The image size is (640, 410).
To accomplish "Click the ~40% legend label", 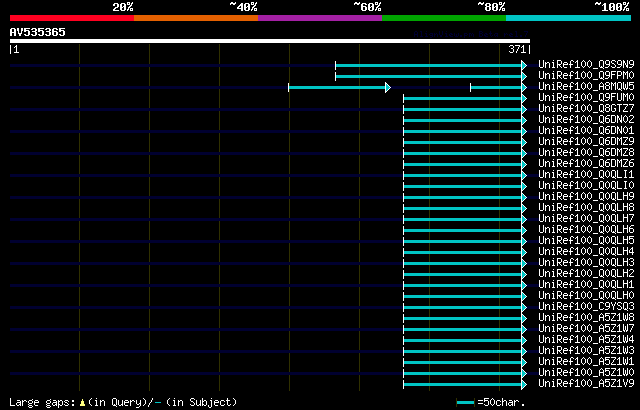I will tap(243, 7).
